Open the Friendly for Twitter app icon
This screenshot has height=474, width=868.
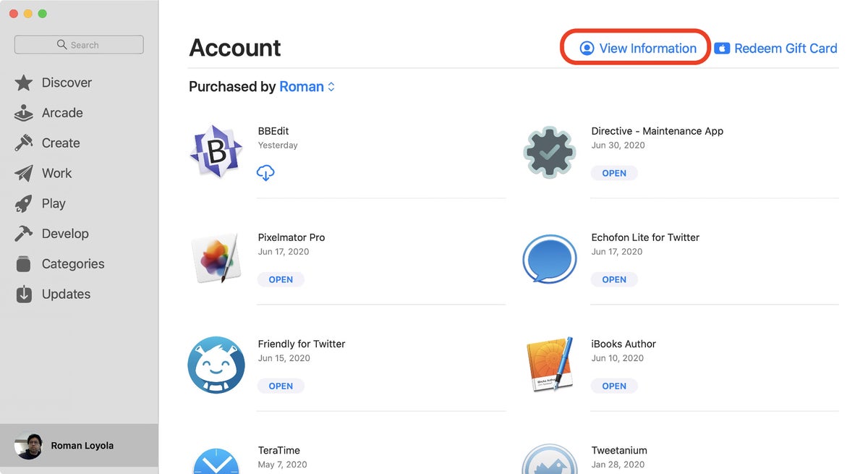point(216,365)
